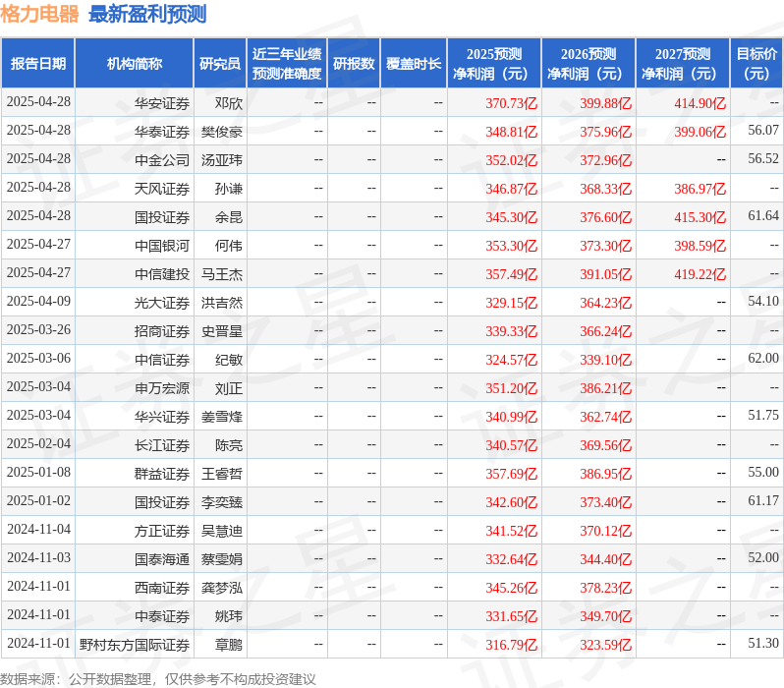The width and height of the screenshot is (784, 688).
Task: Select the 机构简称 column header
Action: click(134, 64)
